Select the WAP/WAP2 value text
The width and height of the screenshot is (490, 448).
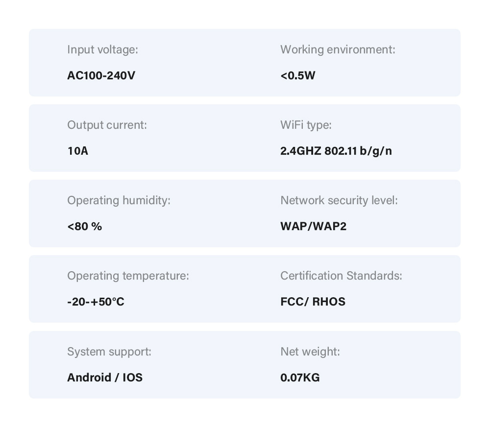[x=313, y=226]
